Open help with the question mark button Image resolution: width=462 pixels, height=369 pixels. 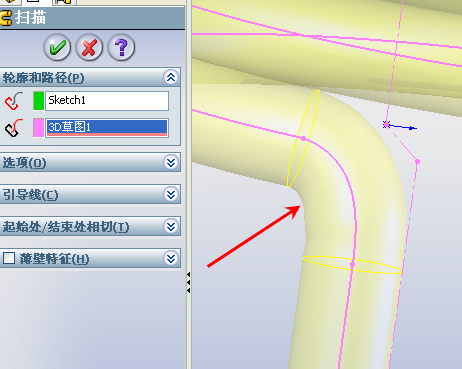tap(121, 47)
